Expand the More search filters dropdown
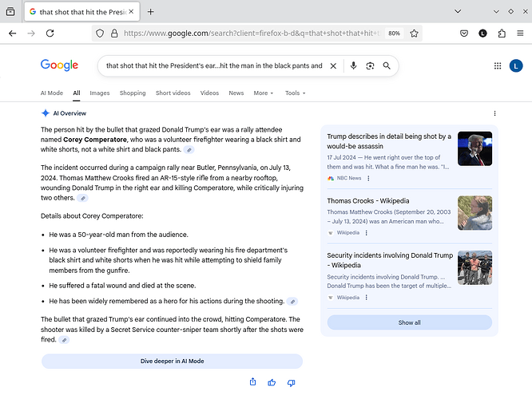The height and width of the screenshot is (399, 532). 264,93
